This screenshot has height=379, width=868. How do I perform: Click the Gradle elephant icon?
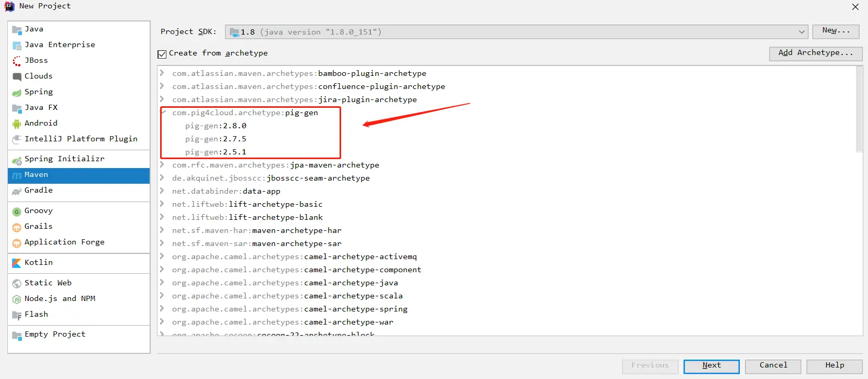coord(17,191)
